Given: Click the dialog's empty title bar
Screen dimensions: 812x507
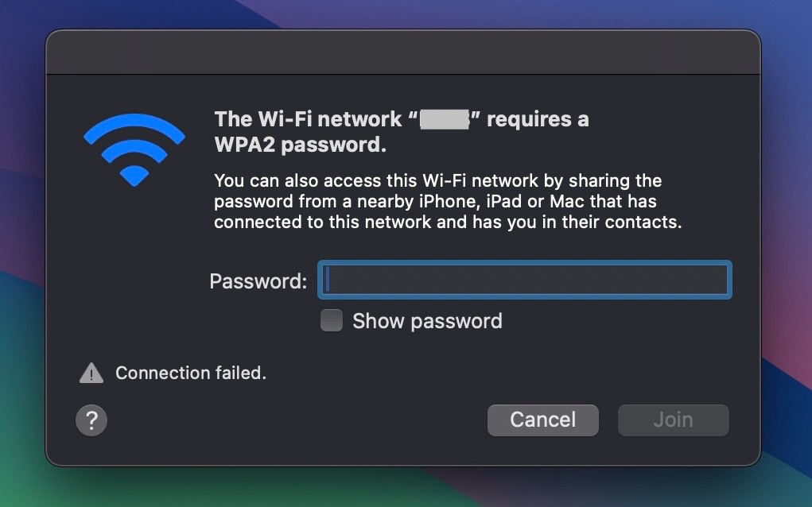Looking at the screenshot, I should 402,52.
